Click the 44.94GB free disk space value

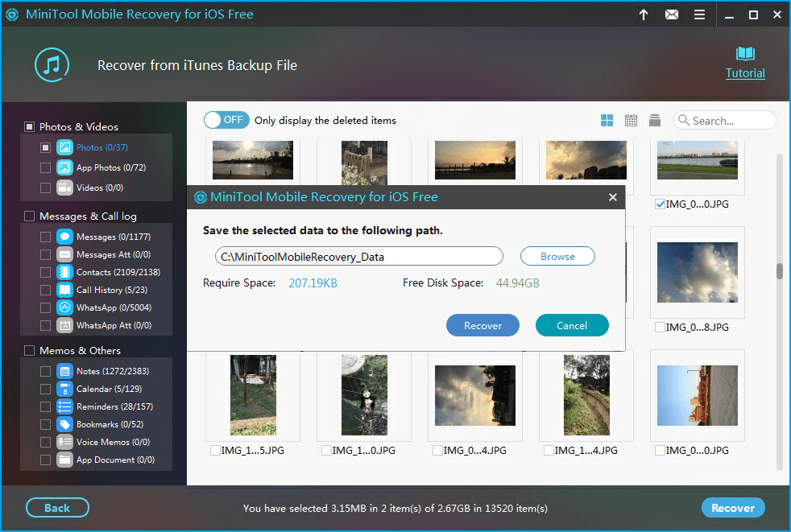(x=518, y=282)
